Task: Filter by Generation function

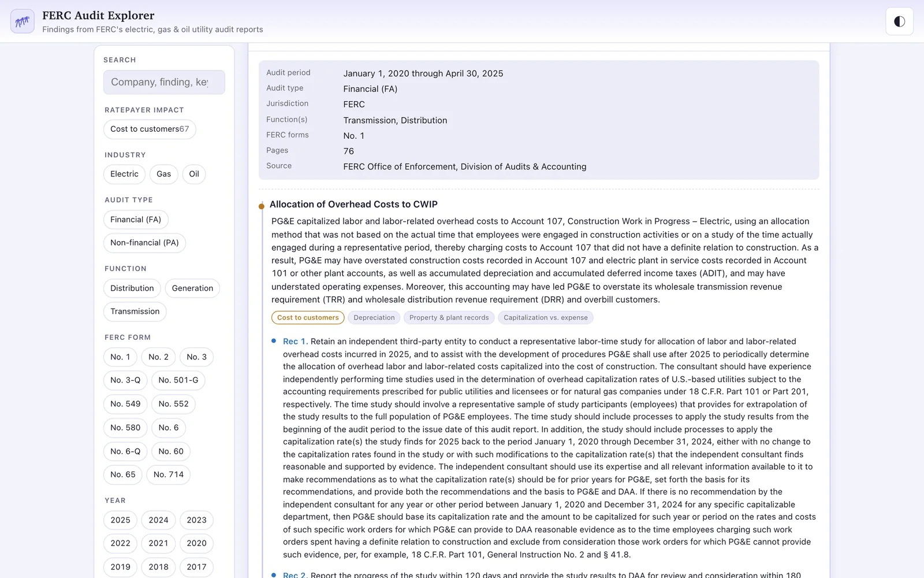Action: pos(192,288)
